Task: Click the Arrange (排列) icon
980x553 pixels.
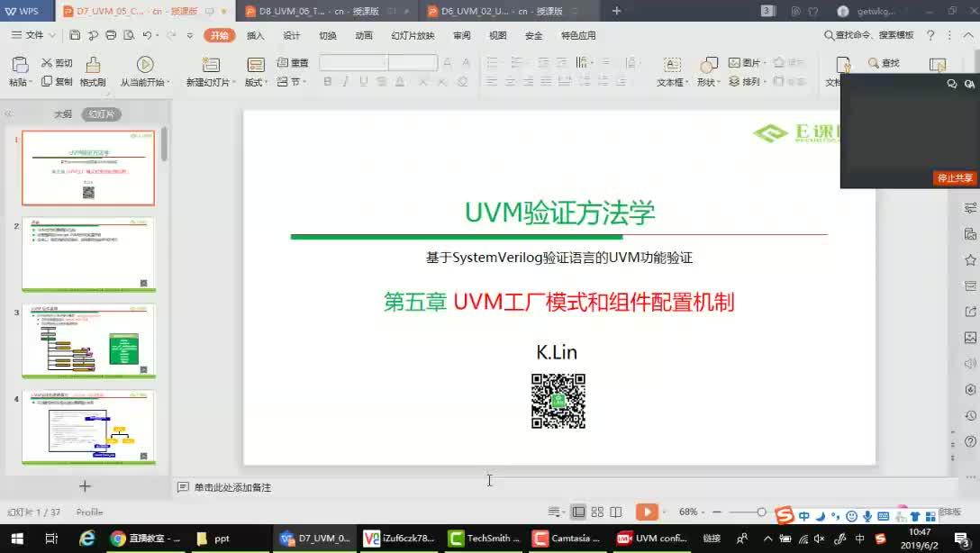Action: 734,81
